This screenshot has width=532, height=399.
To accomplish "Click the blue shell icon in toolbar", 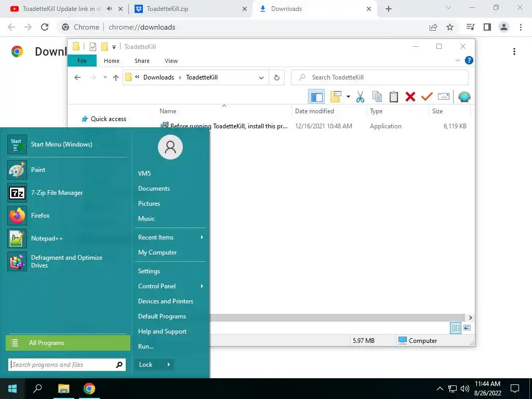I will (464, 97).
